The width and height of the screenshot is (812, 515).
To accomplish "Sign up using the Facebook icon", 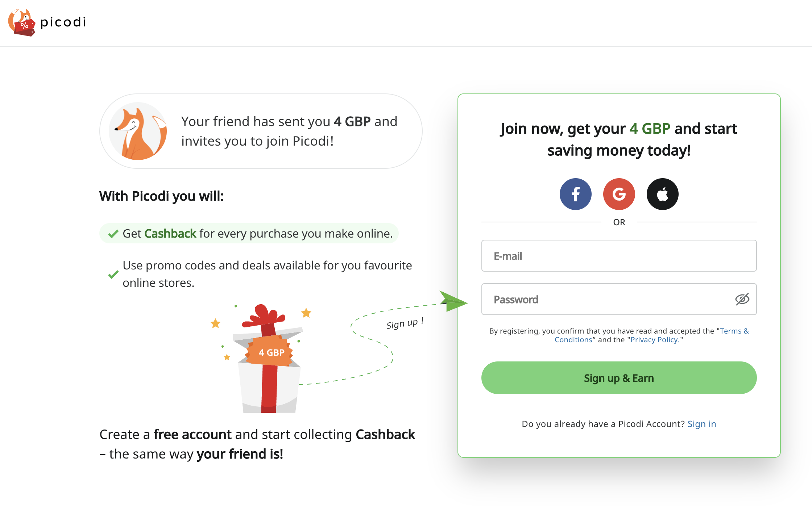I will pyautogui.click(x=576, y=194).
